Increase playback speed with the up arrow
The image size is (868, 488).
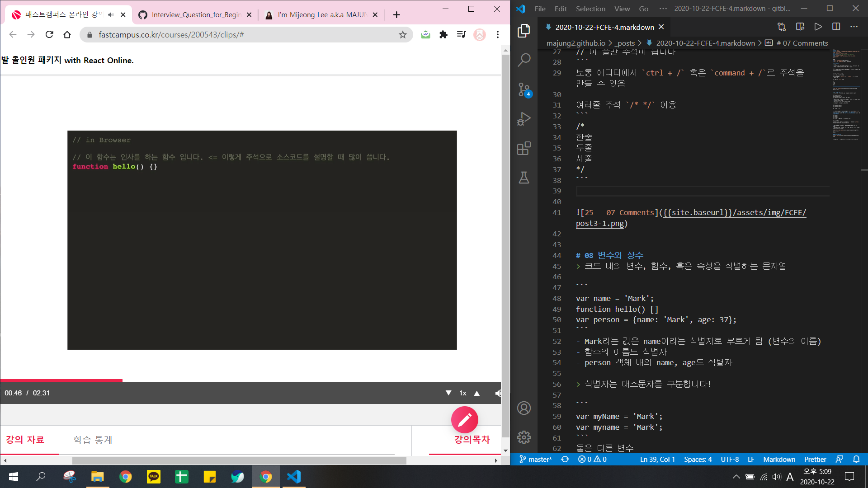pyautogui.click(x=476, y=393)
